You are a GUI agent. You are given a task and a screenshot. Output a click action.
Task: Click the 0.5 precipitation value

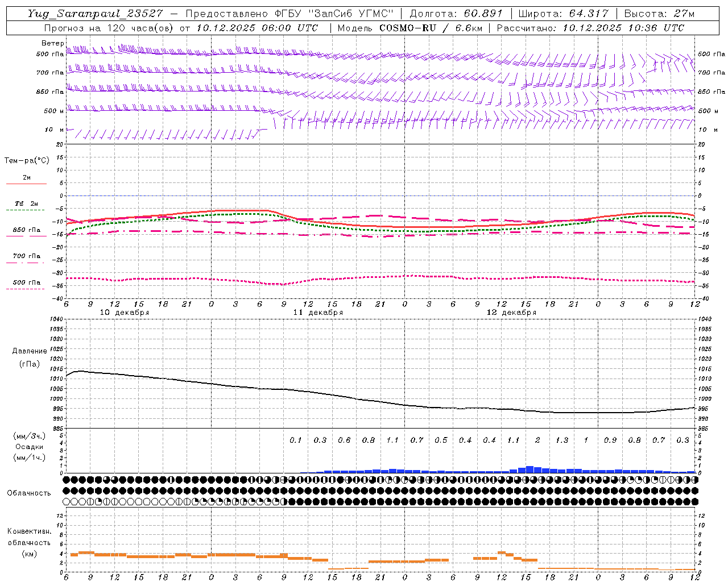[x=441, y=440]
